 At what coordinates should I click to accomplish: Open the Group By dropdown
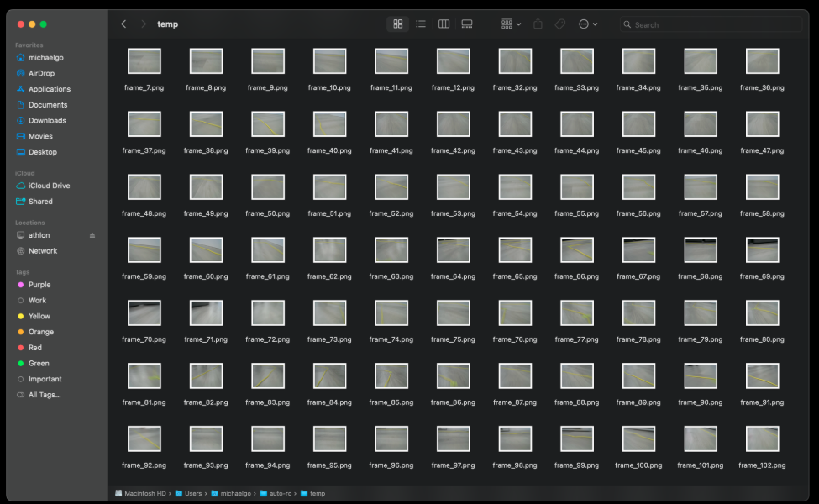511,24
